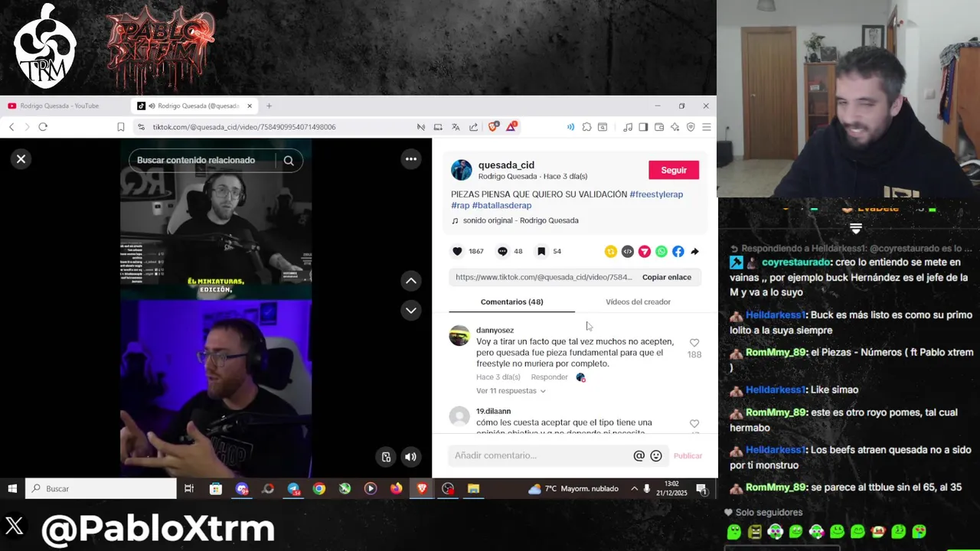Close the TikTok video viewer
The width and height of the screenshot is (980, 551).
click(21, 159)
